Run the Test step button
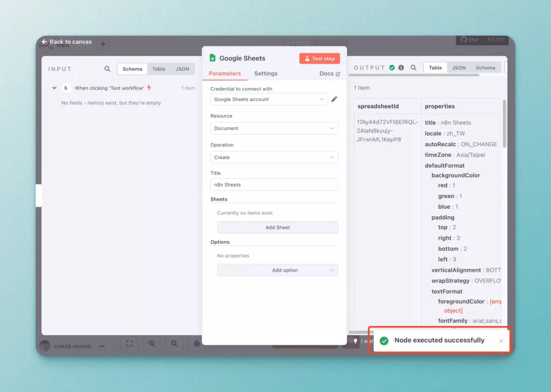This screenshot has height=392, width=551. 320,58
